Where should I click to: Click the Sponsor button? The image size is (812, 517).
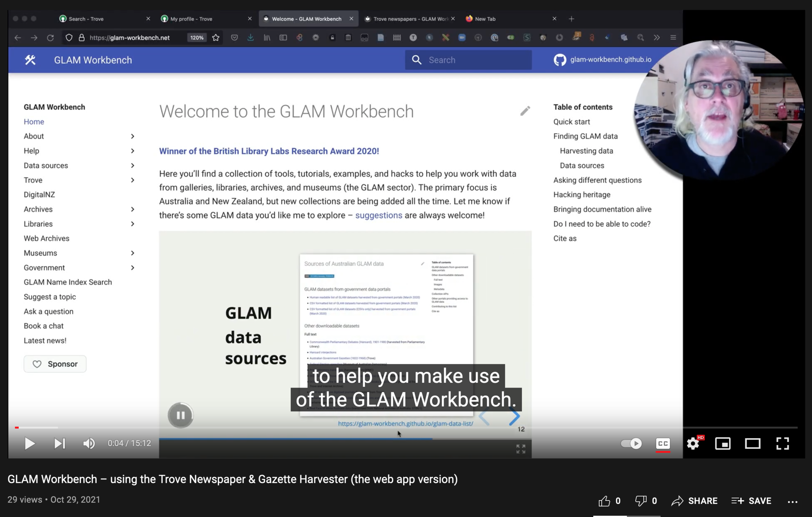point(55,364)
